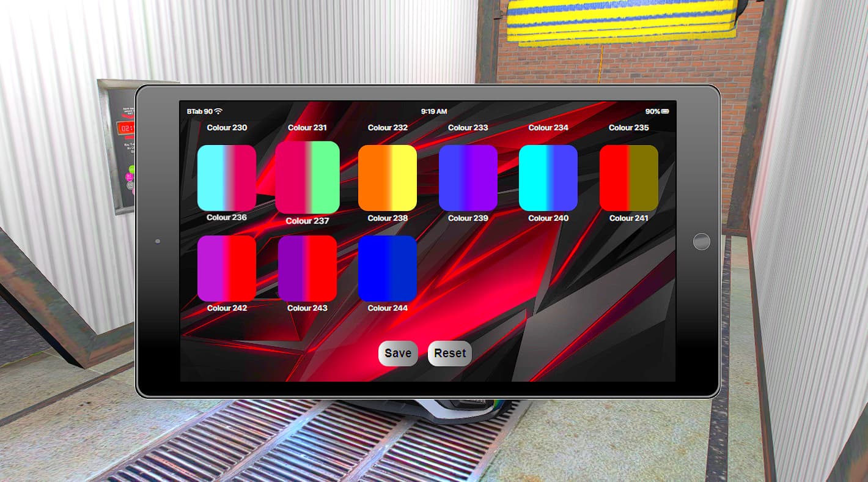Click the Colour 244 label
This screenshot has width=868, height=482.
tap(388, 308)
